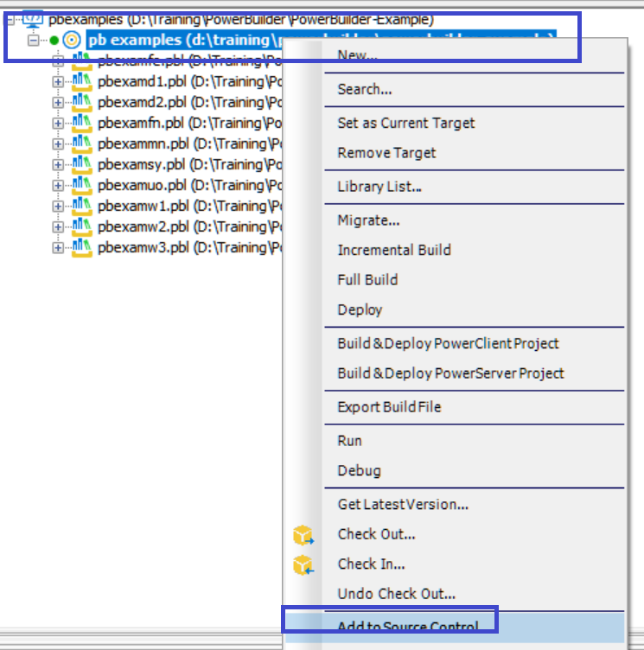Click pbexamd2.pbl library icon
Viewport: 644px width, 650px height.
[x=82, y=102]
